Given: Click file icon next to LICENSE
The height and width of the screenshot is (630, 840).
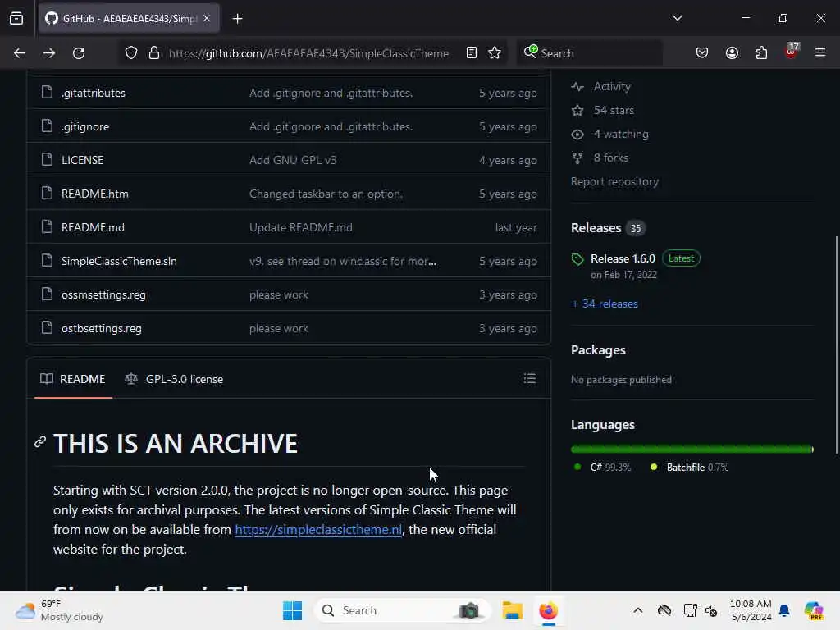Looking at the screenshot, I should click(x=47, y=160).
